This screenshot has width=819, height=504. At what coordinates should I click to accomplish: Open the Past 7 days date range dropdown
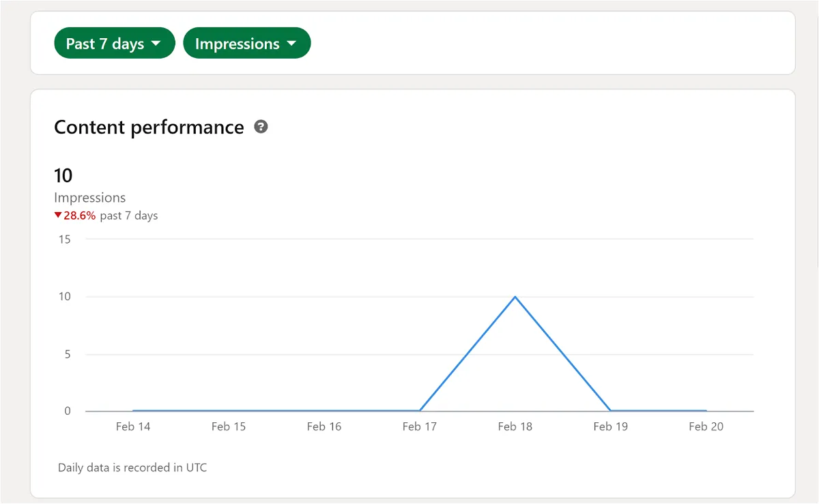(x=115, y=43)
